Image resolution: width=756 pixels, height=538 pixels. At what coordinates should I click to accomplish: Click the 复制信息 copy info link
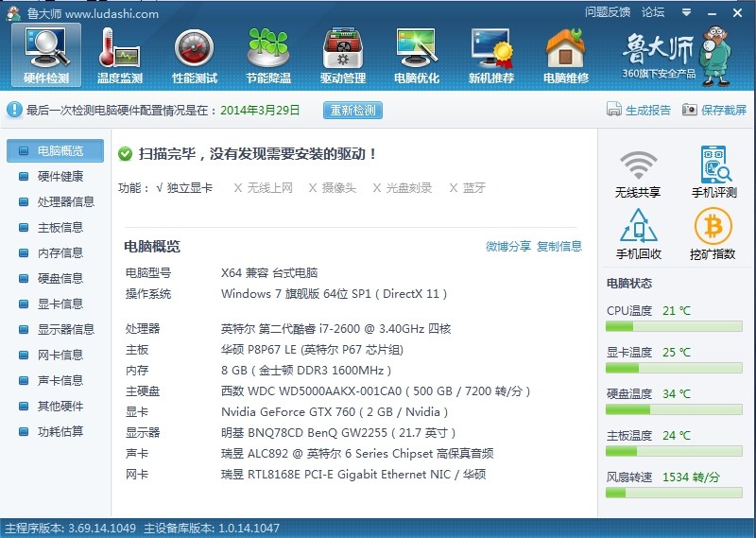tap(559, 246)
